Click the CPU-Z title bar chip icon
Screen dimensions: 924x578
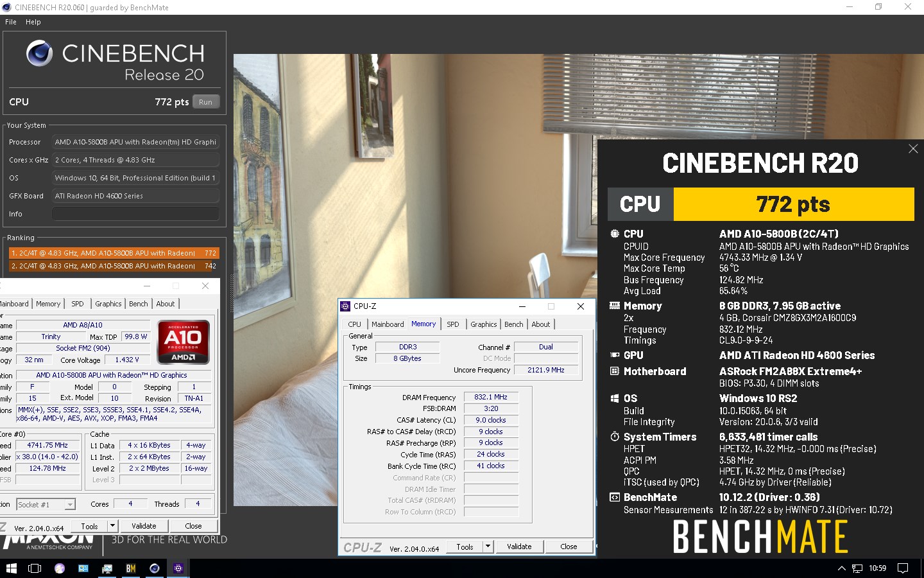[x=346, y=306]
